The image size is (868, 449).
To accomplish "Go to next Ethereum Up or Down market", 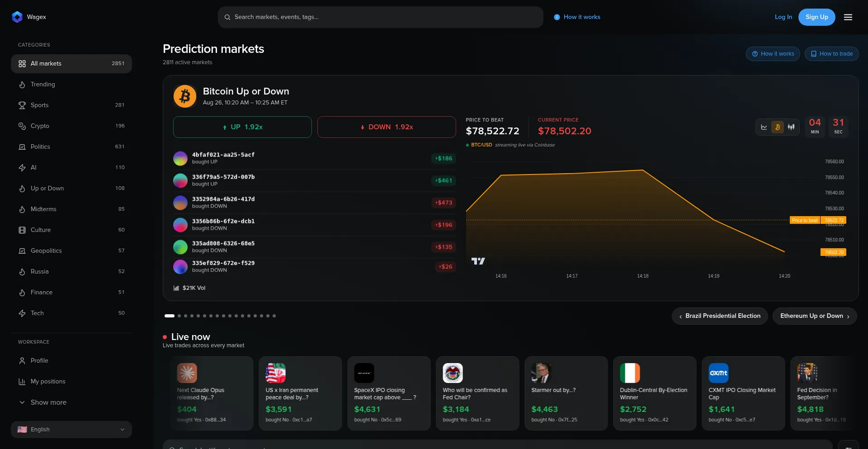I will coord(815,316).
